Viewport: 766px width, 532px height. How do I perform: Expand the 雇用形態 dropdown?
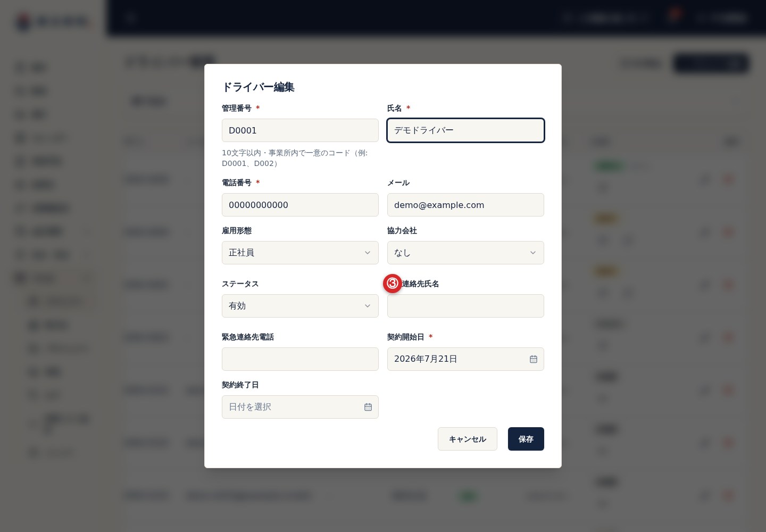[300, 253]
